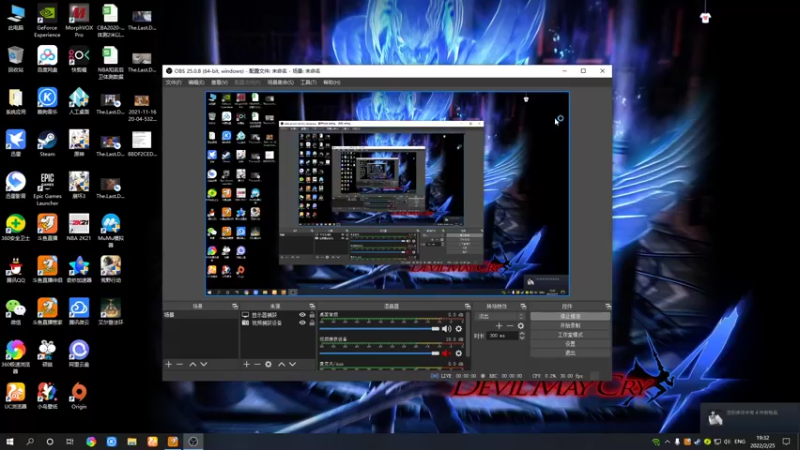This screenshot has height=450, width=800.
Task: Open the NBA 2K21 desktop icon
Action: [x=79, y=228]
